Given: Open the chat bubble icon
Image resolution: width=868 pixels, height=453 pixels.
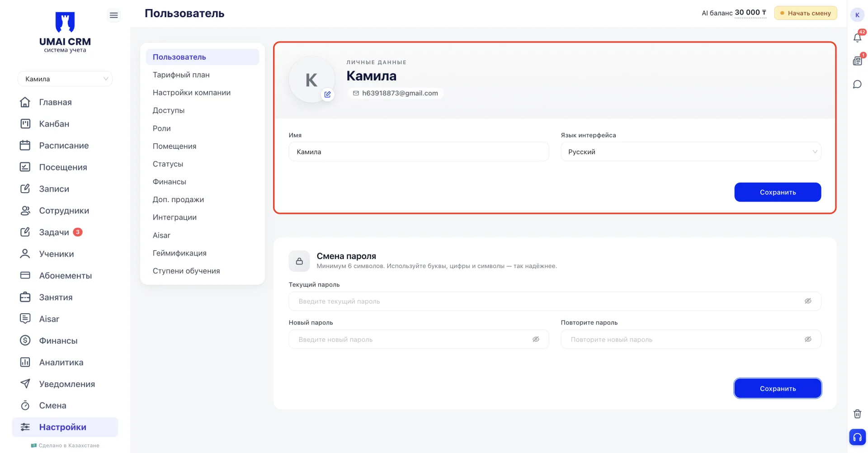Looking at the screenshot, I should click(x=857, y=84).
